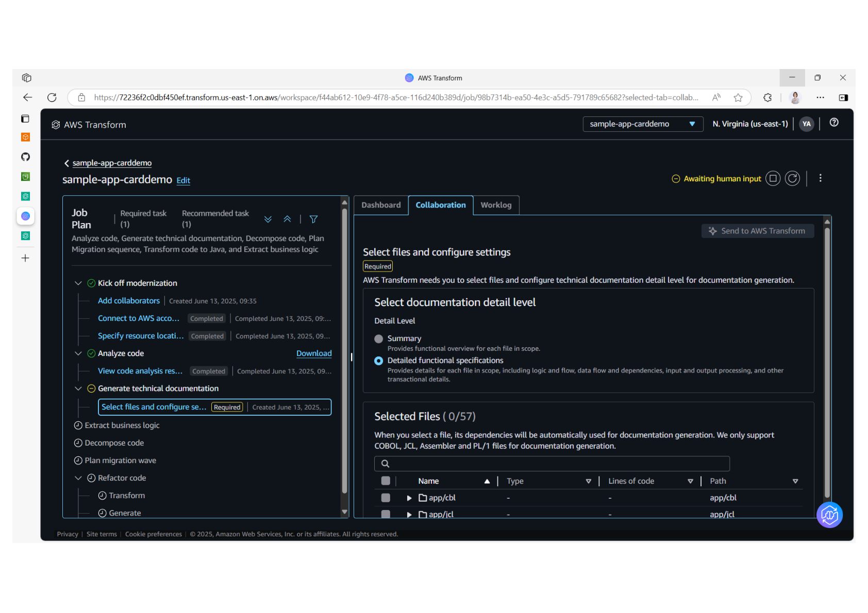
Task: Switch to the Dashboard tab
Action: tap(381, 205)
